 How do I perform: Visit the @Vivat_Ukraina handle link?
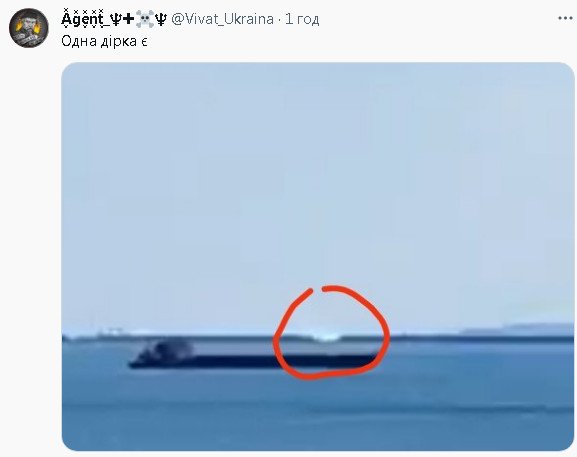pyautogui.click(x=222, y=19)
